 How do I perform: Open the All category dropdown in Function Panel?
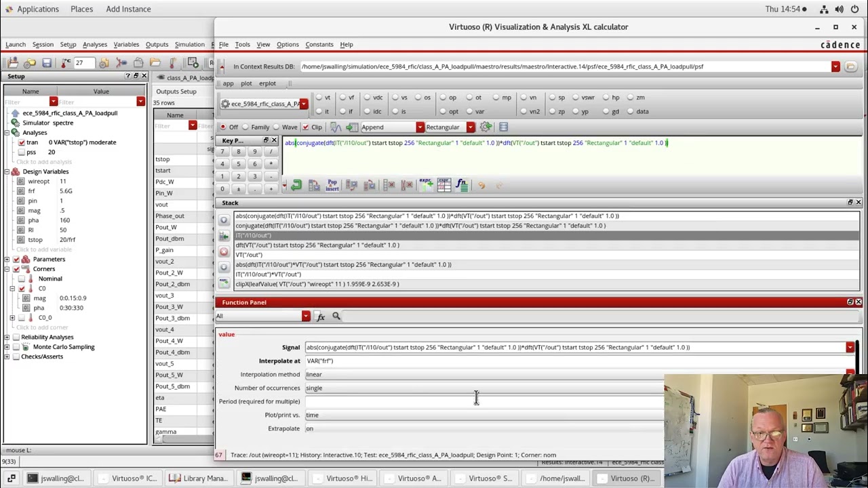306,317
